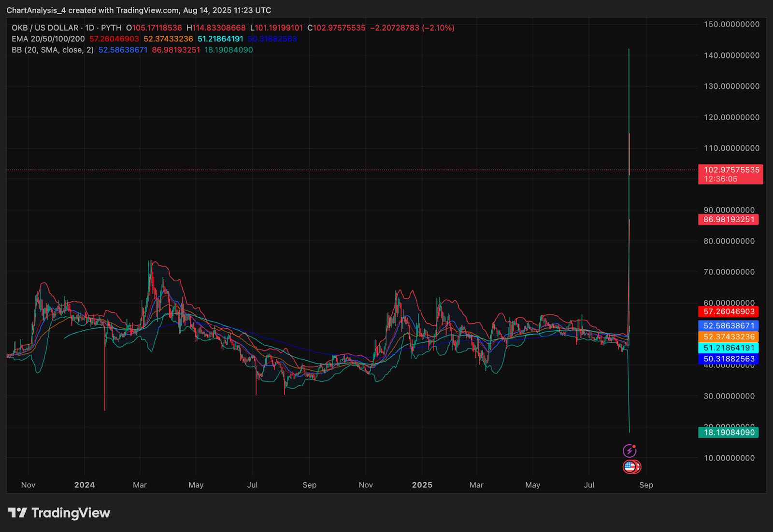Click the 2024 label on time axis
Image resolution: width=773 pixels, height=532 pixels.
[85, 485]
